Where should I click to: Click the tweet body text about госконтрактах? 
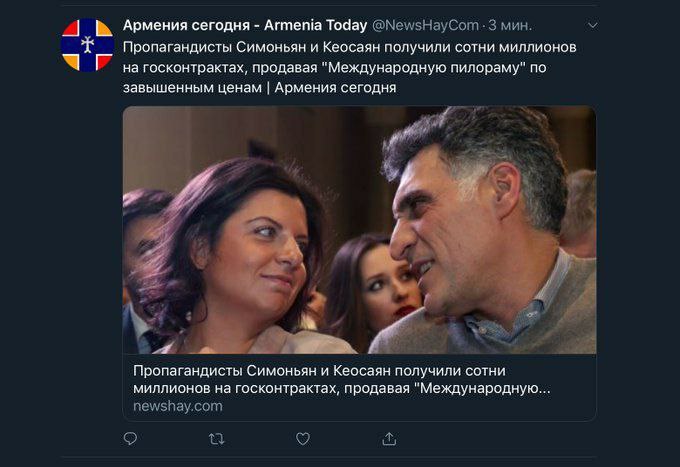point(350,67)
